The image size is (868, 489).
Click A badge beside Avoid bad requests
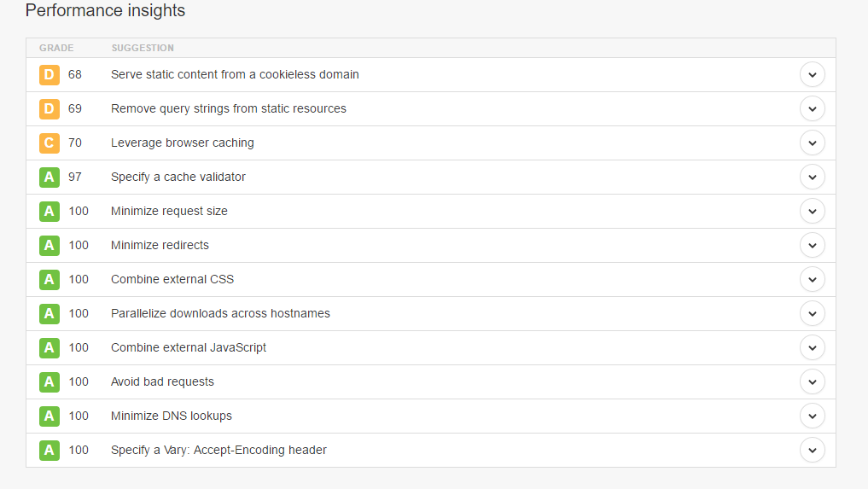point(50,382)
